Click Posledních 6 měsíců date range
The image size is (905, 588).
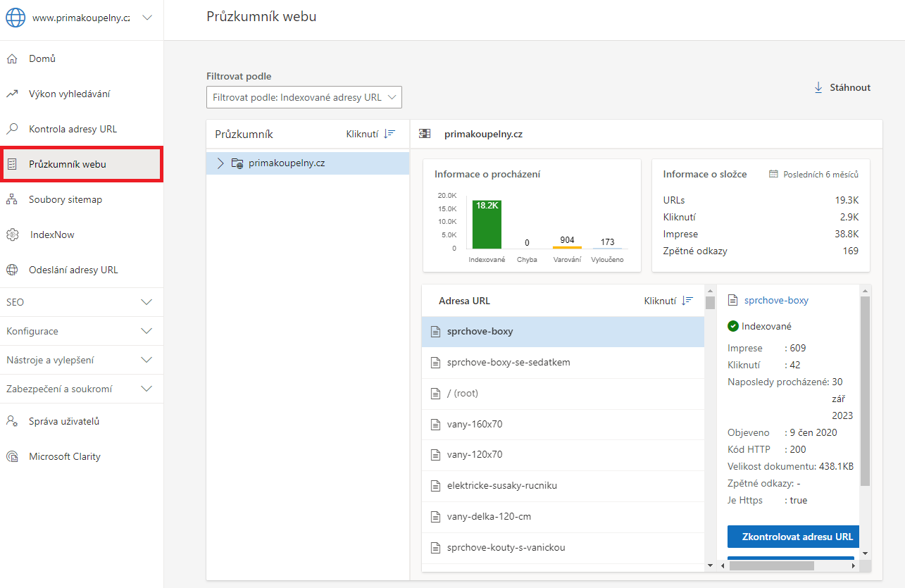coord(821,174)
